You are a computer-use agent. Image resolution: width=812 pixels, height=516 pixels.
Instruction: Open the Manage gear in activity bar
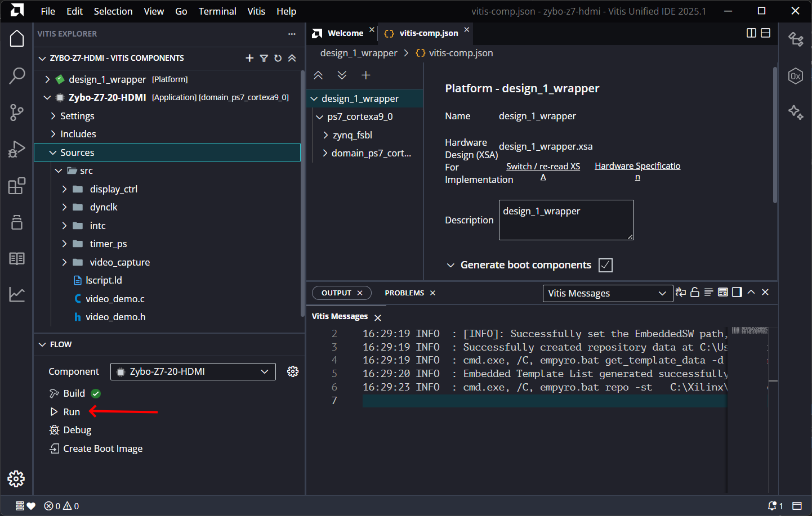pyautogui.click(x=16, y=479)
